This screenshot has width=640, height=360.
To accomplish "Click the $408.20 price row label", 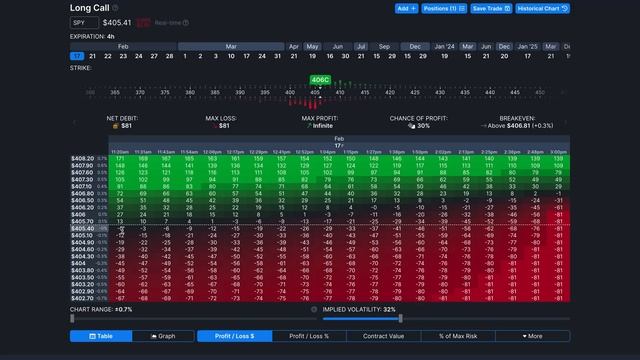I will (x=82, y=158).
